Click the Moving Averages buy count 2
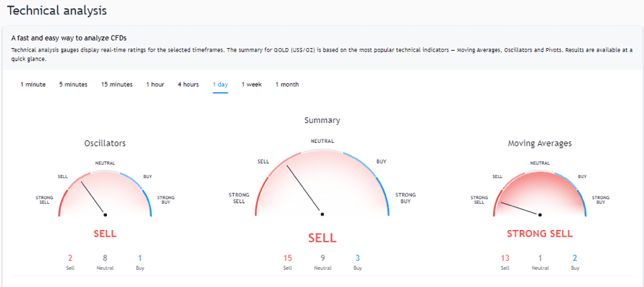Screen dimensions: 644x287 (x=574, y=257)
